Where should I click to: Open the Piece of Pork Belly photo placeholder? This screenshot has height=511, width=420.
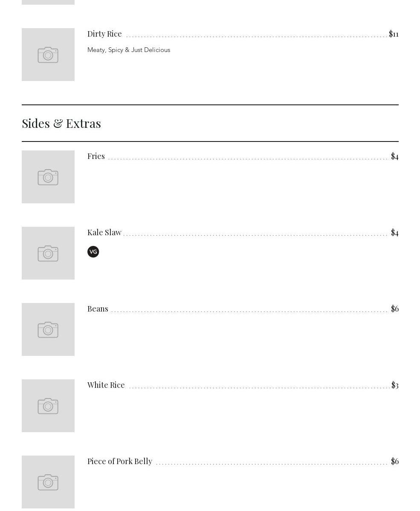point(48,482)
